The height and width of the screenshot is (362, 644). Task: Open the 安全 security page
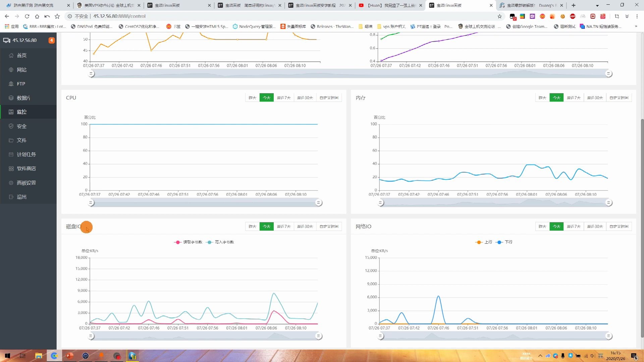[22, 126]
